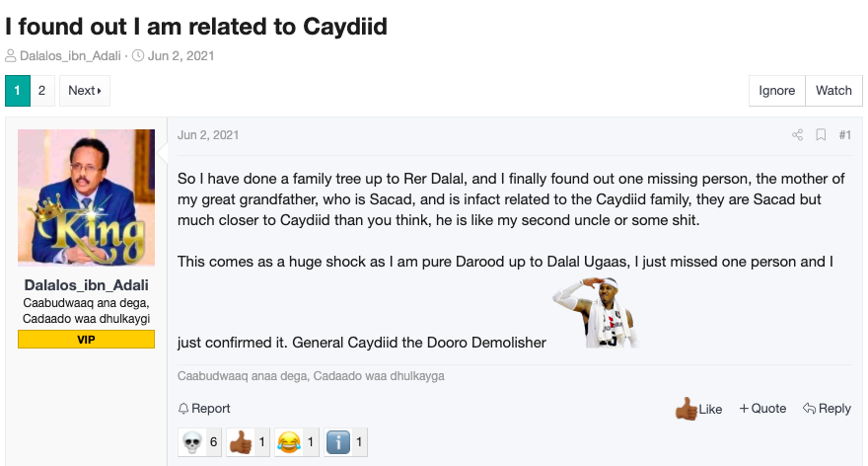Go to page 2 of thread
This screenshot has height=466, width=868.
[41, 90]
